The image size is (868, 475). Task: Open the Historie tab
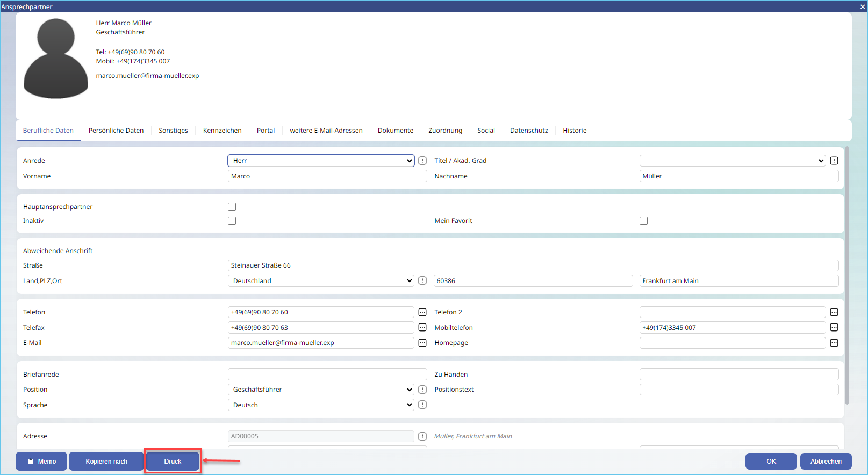point(575,131)
